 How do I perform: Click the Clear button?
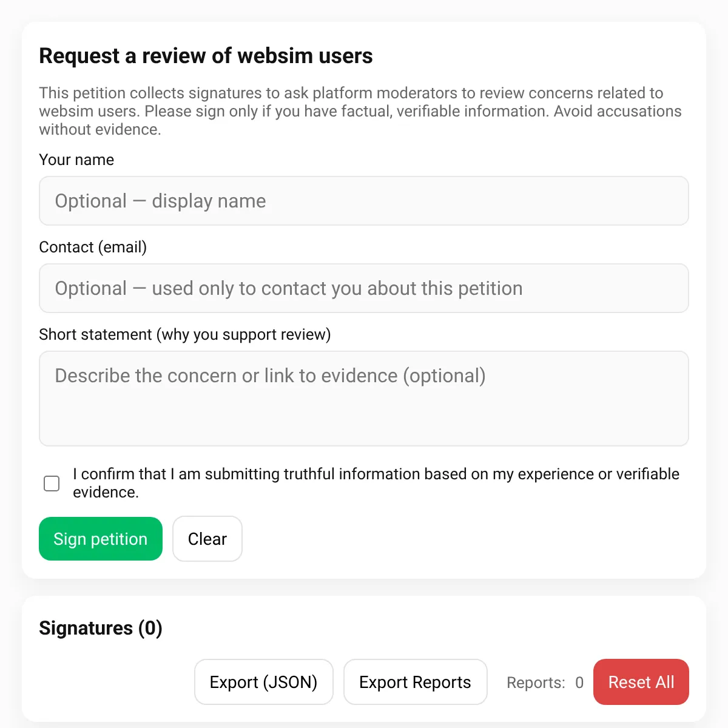[x=207, y=539]
